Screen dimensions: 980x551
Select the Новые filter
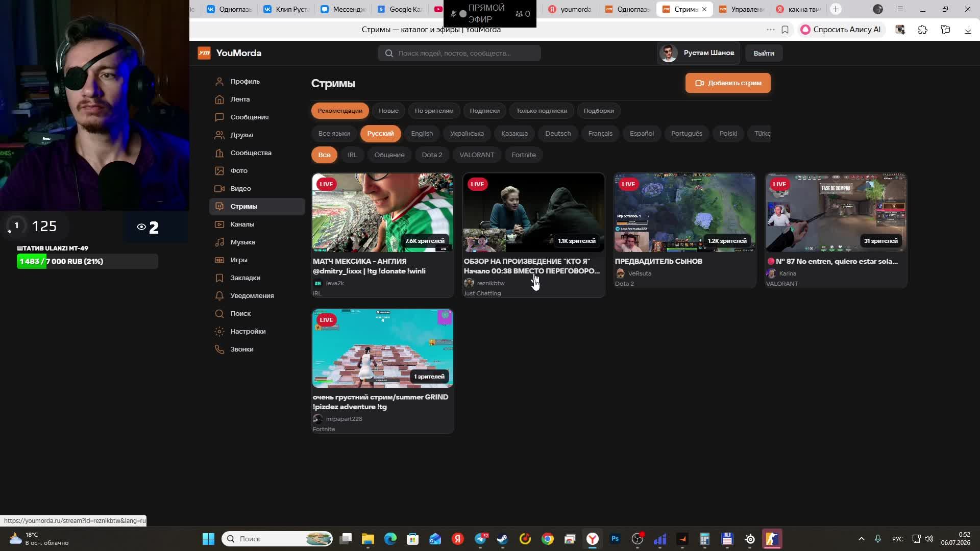pos(388,111)
